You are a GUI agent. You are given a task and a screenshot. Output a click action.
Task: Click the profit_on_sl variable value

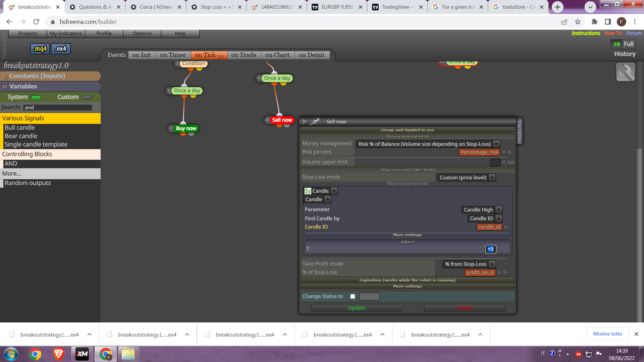click(x=480, y=273)
